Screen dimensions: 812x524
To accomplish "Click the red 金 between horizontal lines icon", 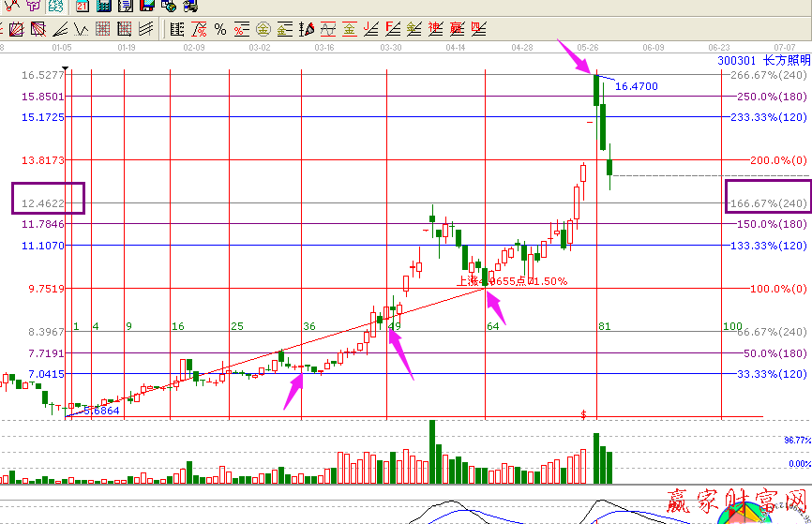I will (349, 29).
